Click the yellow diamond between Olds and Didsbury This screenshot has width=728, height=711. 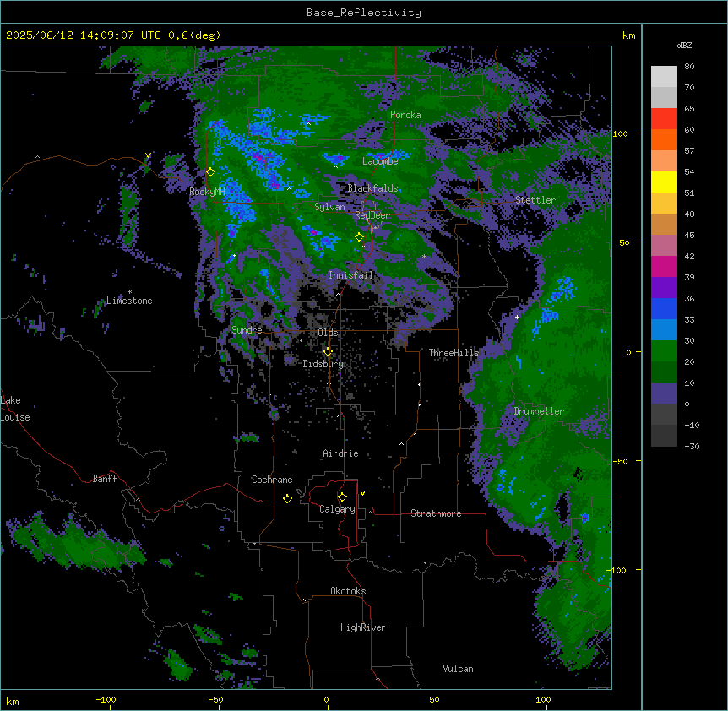tap(328, 352)
